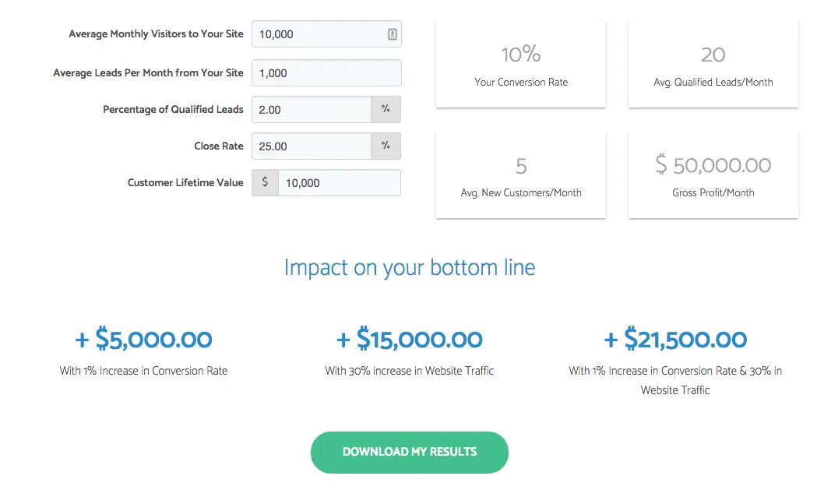Click the Customer Lifetime Value label
This screenshot has height=504, width=817.
pyautogui.click(x=185, y=183)
